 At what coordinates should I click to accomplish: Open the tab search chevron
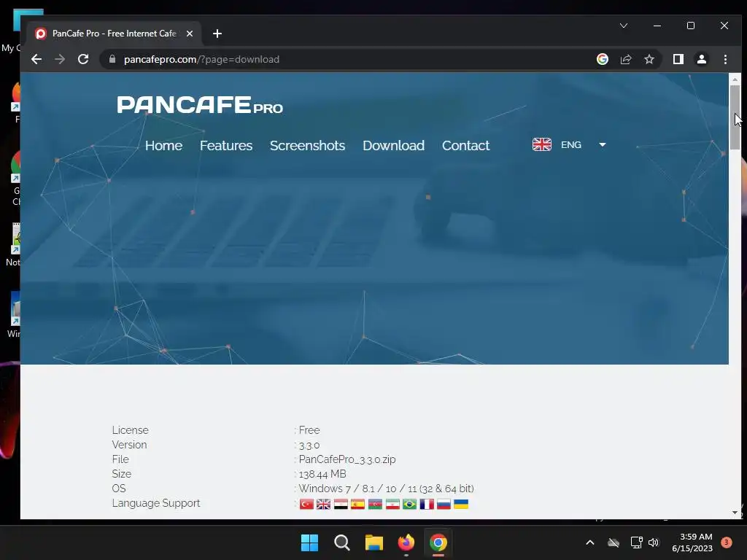tap(623, 26)
